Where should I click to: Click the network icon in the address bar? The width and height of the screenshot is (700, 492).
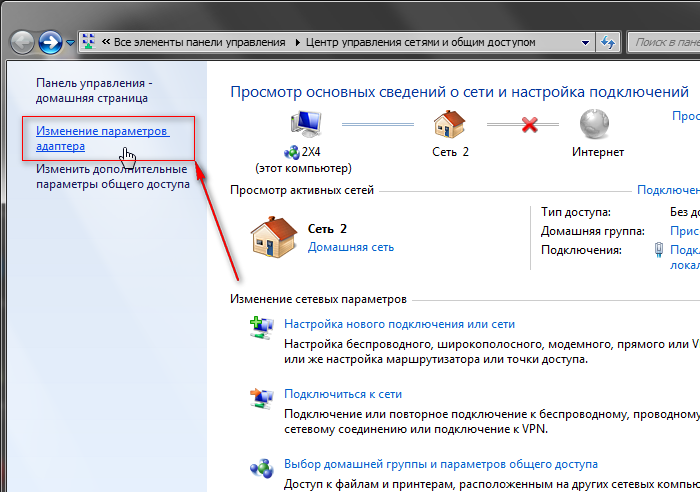click(x=89, y=42)
